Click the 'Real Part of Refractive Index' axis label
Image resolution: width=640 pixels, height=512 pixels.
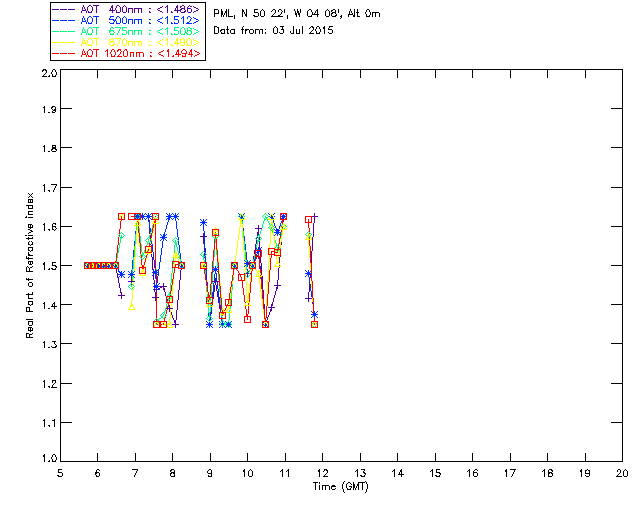(x=30, y=265)
